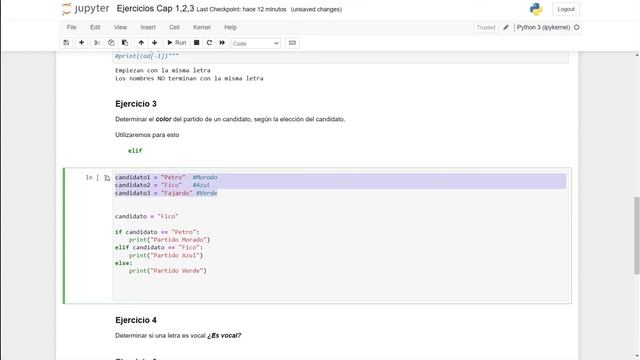Restart kernel and run all with the fast-forward icon
The width and height of the screenshot is (640, 360).
click(222, 43)
